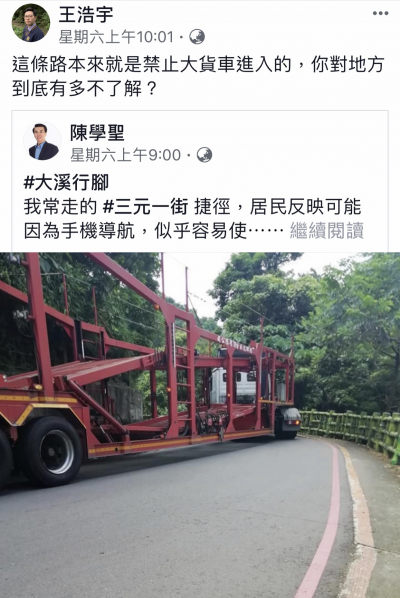Viewport: 400px width, 598px height.
Task: Open 王浩宇's profile picture
Action: point(31,23)
